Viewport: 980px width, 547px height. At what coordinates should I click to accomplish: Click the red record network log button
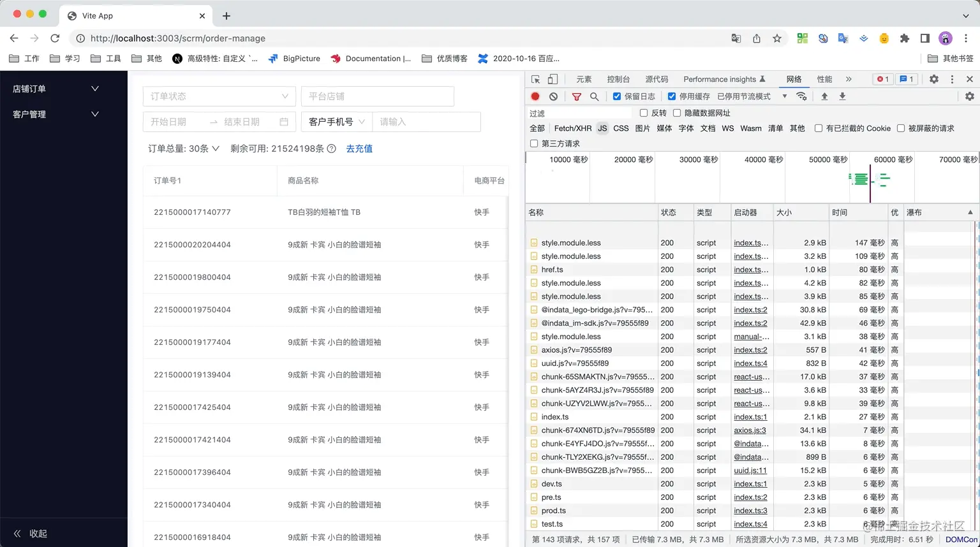pos(535,96)
